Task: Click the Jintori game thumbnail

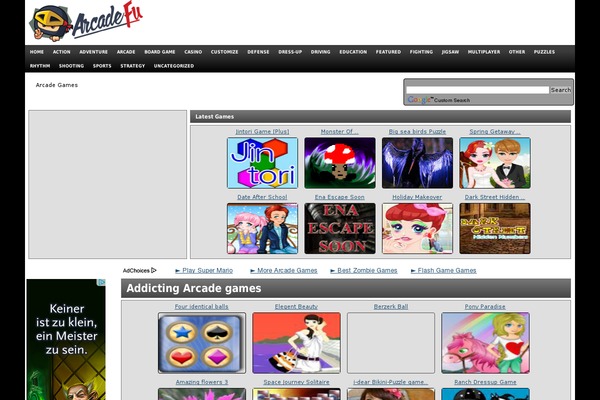Action: point(262,163)
